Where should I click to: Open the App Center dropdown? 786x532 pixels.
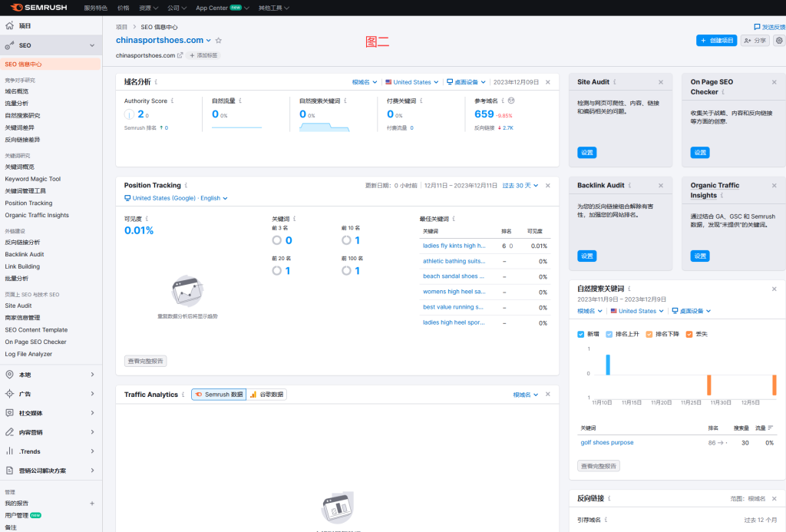(x=223, y=8)
